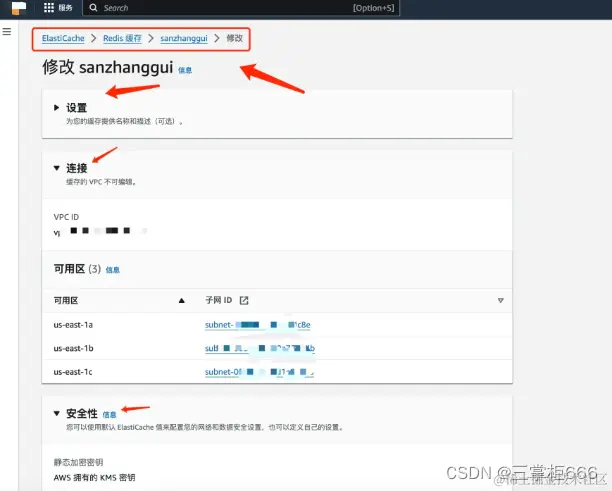The height and width of the screenshot is (491, 612).
Task: Open the hamburger side navigation menu
Action: coord(7,32)
